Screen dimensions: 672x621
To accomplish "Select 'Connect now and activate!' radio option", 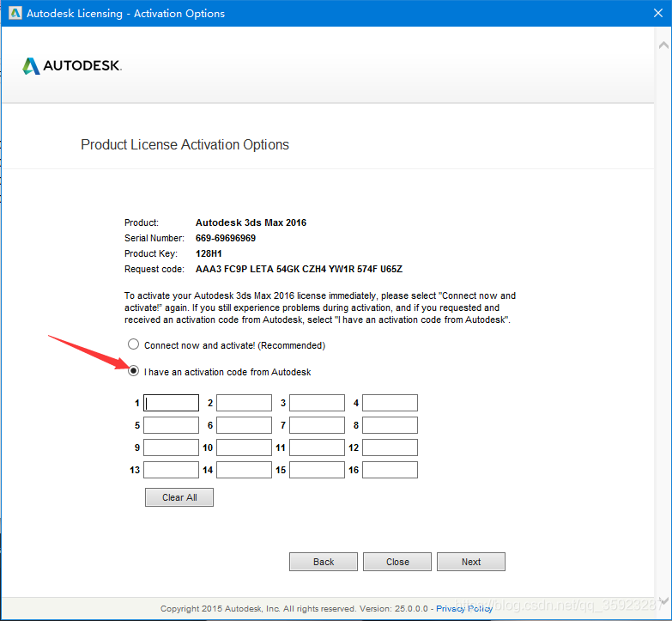I will click(133, 344).
